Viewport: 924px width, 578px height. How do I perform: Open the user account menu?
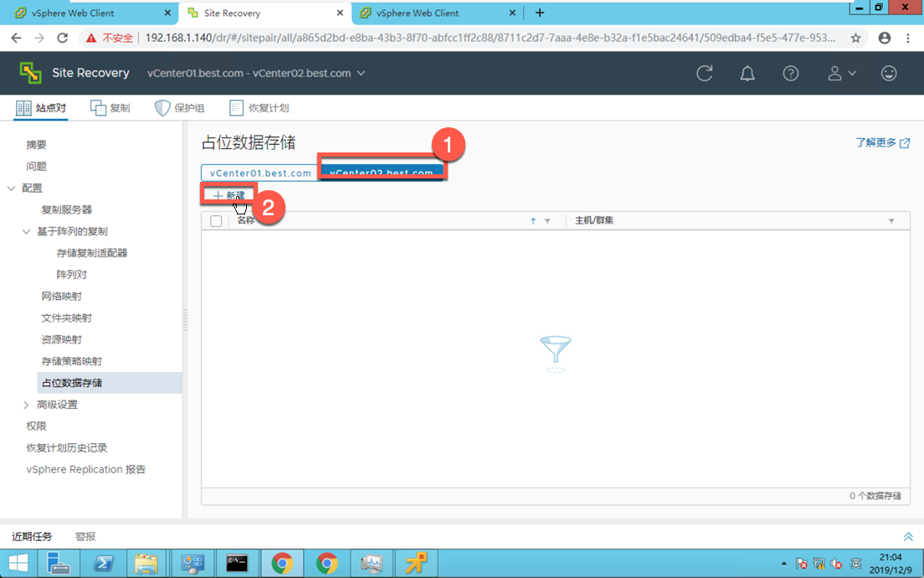click(x=841, y=73)
